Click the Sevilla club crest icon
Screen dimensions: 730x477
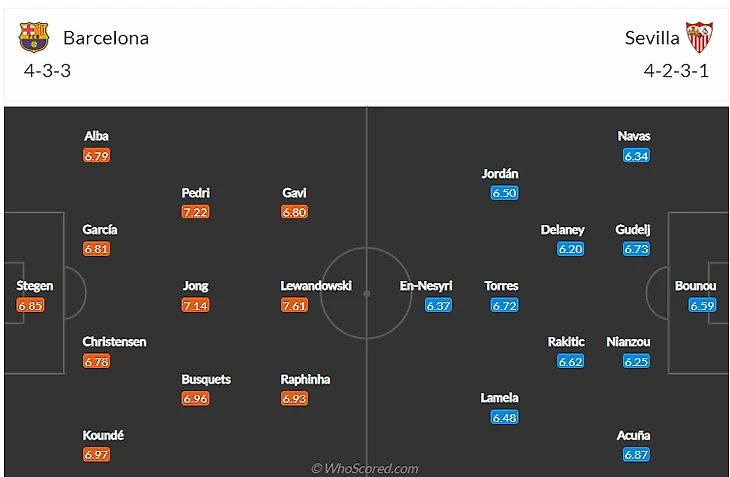699,38
